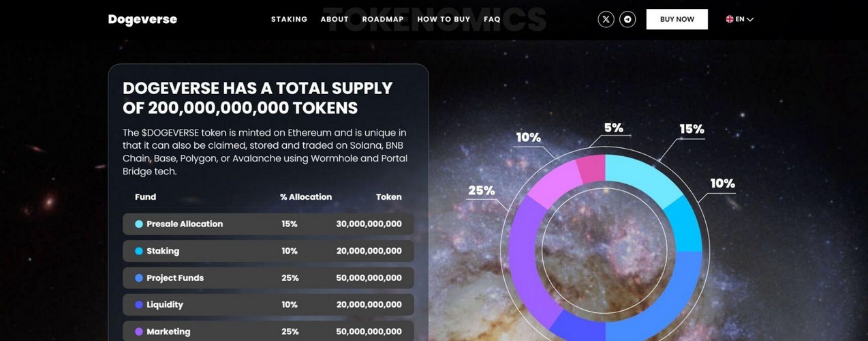The height and width of the screenshot is (341, 868).
Task: Open the Roadmap nav link
Action: pos(383,19)
